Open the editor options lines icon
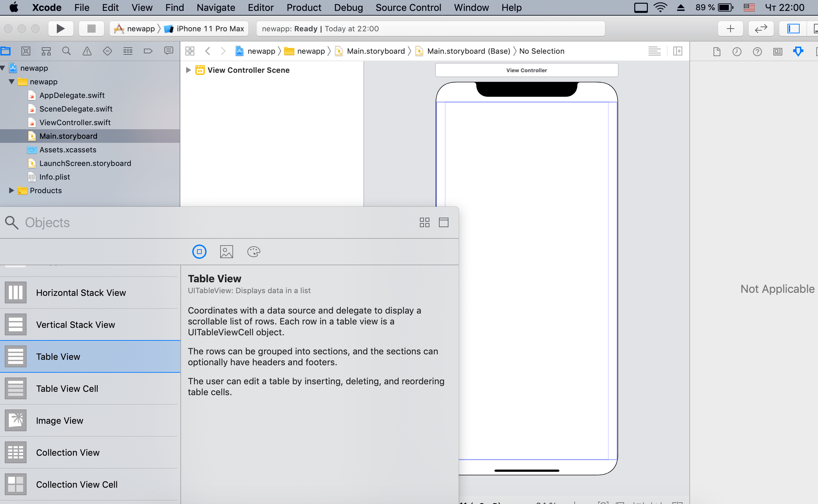 654,51
